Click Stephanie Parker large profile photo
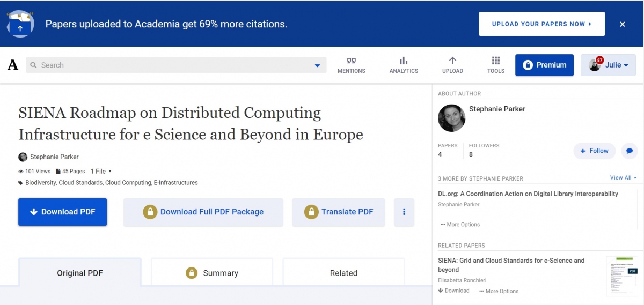 pyautogui.click(x=451, y=118)
